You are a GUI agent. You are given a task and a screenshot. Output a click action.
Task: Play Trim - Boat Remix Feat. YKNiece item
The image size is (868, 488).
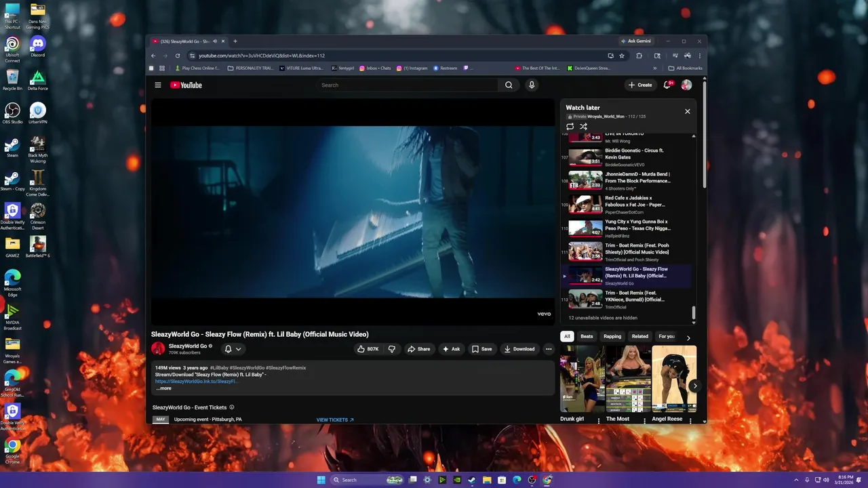[x=627, y=299]
